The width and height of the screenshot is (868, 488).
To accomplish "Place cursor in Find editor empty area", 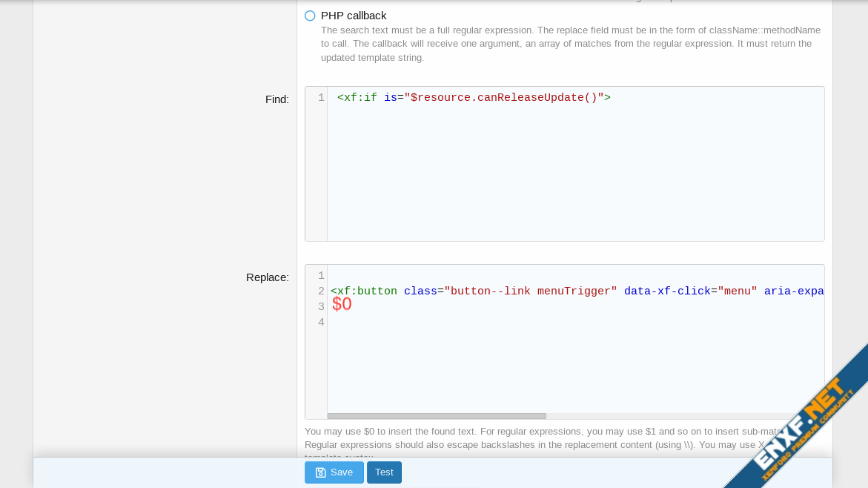I will [x=574, y=178].
